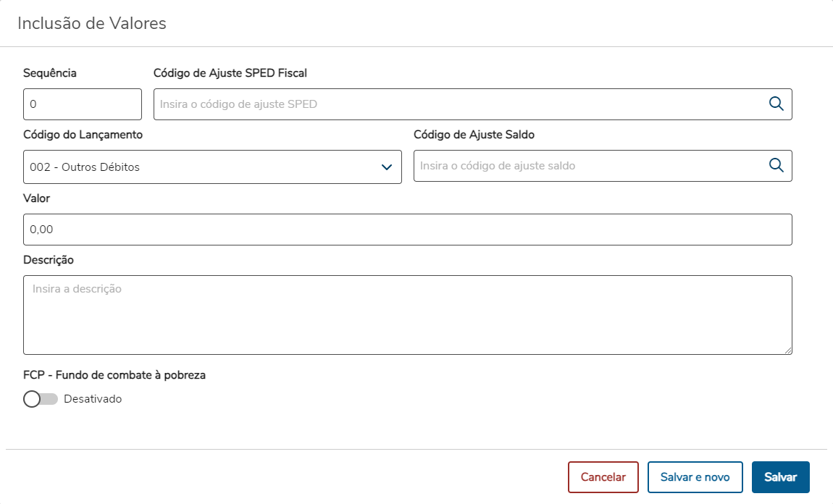Screen dimensions: 833x504
Task: Click the 'Salvar e novo' button
Action: tap(695, 477)
